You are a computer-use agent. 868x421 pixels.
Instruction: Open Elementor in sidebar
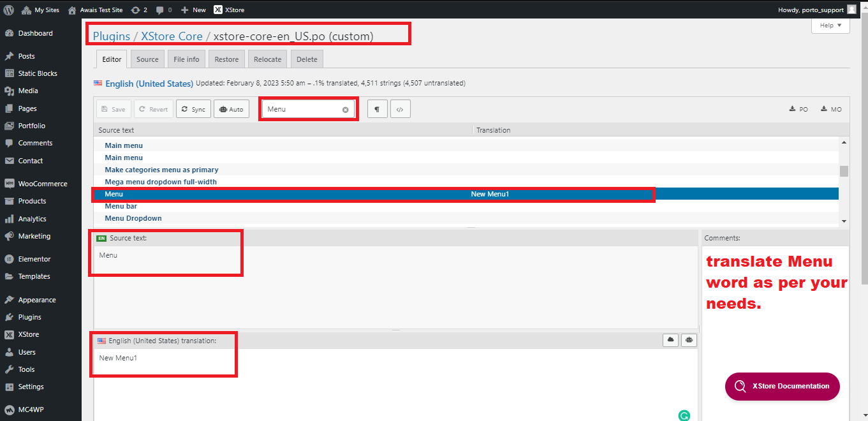[x=34, y=259]
